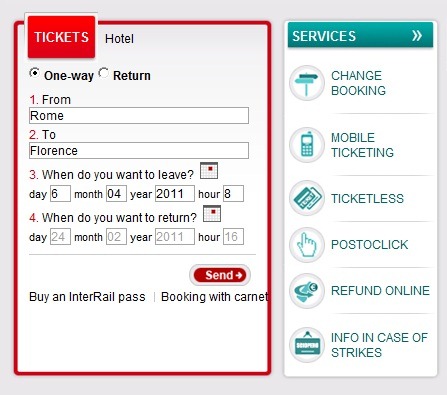The height and width of the screenshot is (395, 447).
Task: Click the Postoclick pointing hand icon
Action: pos(307,245)
